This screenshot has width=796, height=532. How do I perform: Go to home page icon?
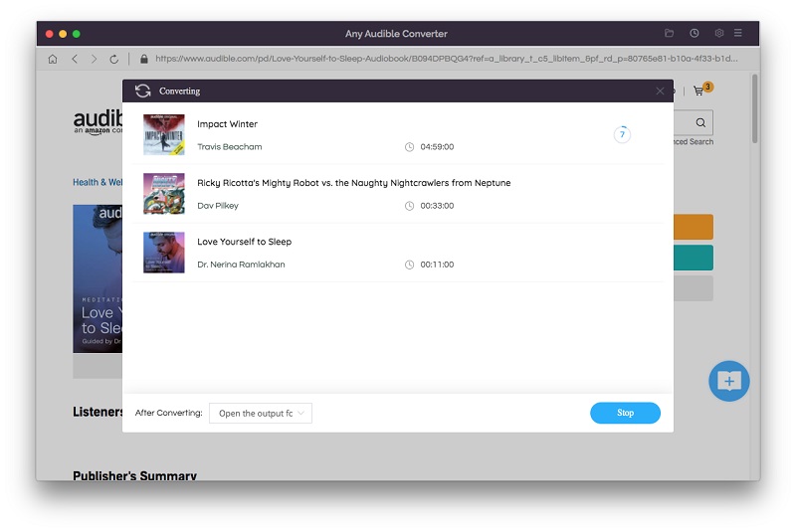(53, 59)
